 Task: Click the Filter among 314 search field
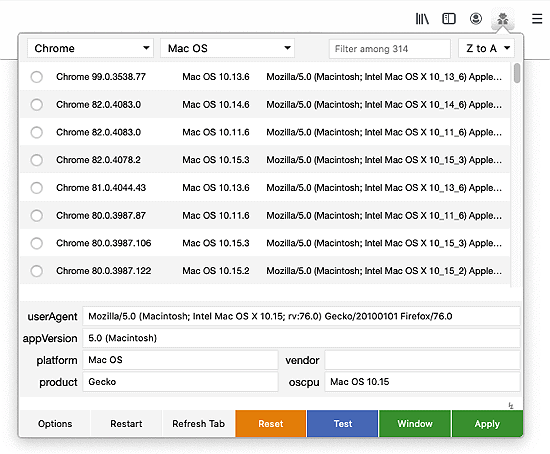[x=390, y=48]
